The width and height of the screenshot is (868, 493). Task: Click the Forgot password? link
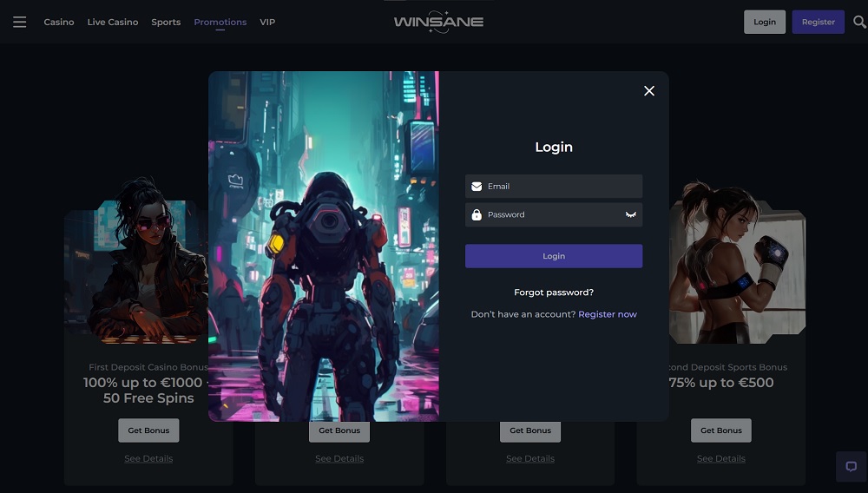tap(554, 293)
